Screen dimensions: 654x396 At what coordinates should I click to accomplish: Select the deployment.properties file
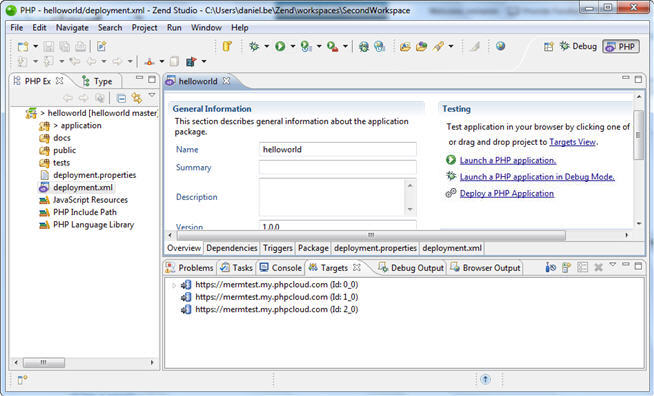[95, 175]
